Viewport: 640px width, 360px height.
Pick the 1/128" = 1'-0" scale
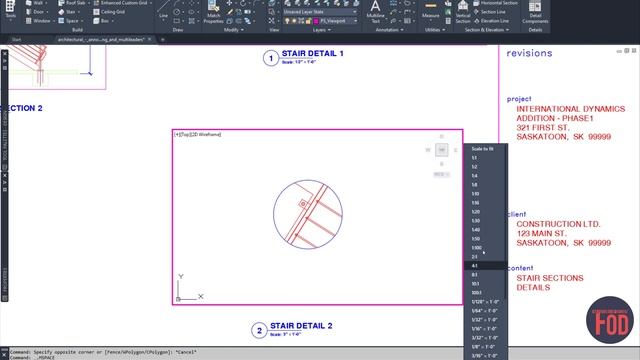coord(485,302)
